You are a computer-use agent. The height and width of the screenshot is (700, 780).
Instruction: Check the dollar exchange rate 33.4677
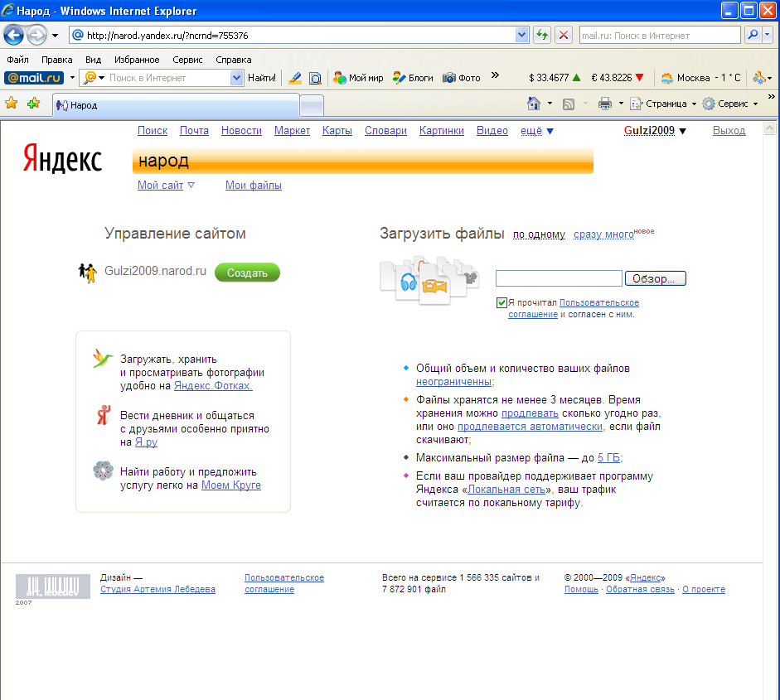[555, 78]
